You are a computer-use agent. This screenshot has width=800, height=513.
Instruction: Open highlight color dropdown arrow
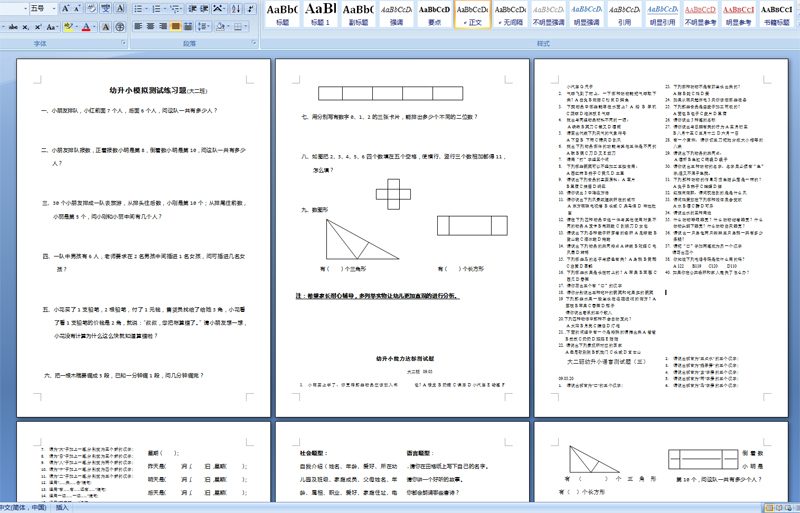[76, 27]
